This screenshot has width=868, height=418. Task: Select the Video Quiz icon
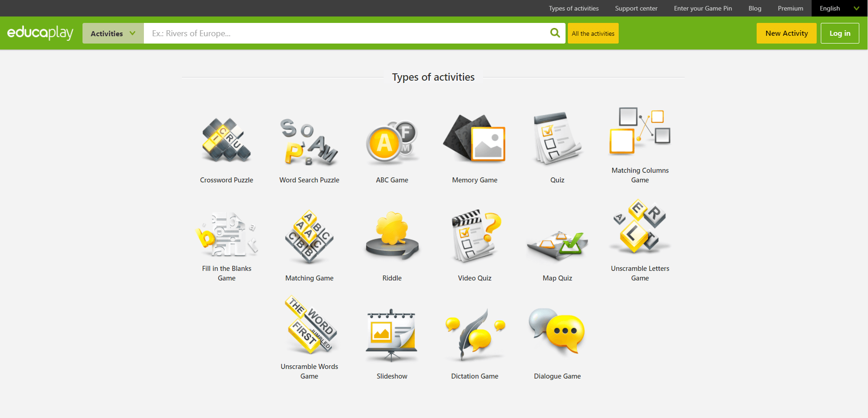pos(474,236)
